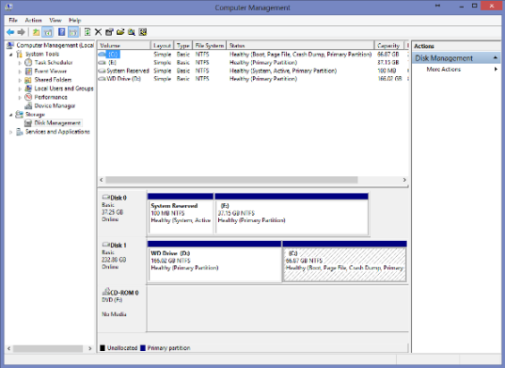
Task: Sort by the Capacity column header
Action: [x=389, y=45]
